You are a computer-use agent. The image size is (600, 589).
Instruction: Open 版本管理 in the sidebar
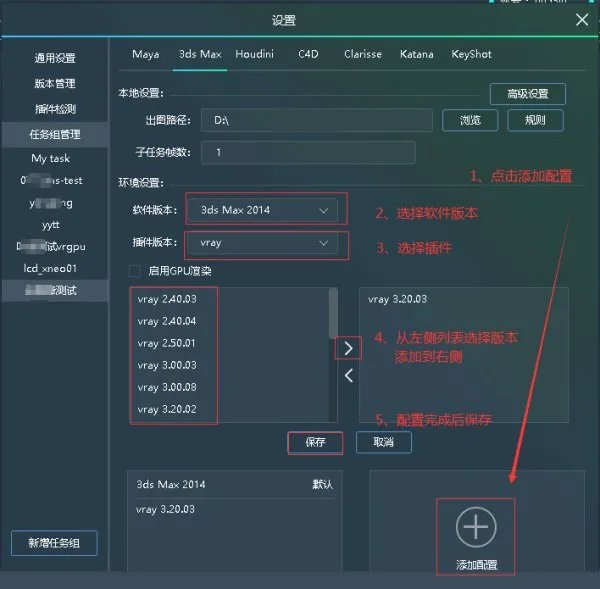coord(55,83)
